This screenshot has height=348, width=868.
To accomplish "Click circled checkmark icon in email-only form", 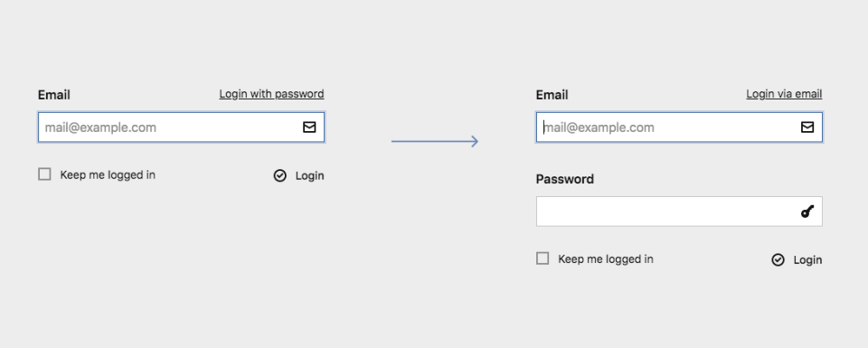I will click(280, 176).
